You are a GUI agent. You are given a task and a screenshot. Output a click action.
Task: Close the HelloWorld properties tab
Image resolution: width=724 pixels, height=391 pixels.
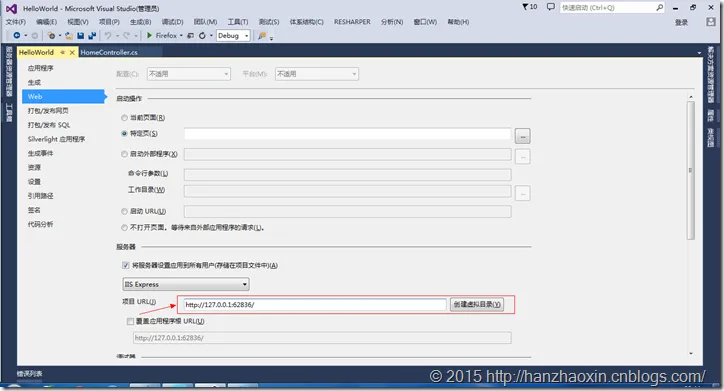tap(72, 53)
